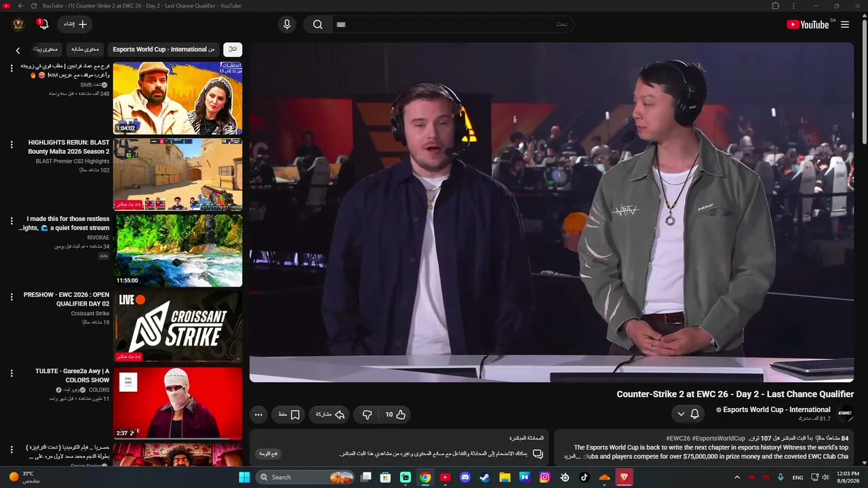This screenshot has height=488, width=868.
Task: Open the quiet forest stream thumbnail
Action: (x=178, y=251)
